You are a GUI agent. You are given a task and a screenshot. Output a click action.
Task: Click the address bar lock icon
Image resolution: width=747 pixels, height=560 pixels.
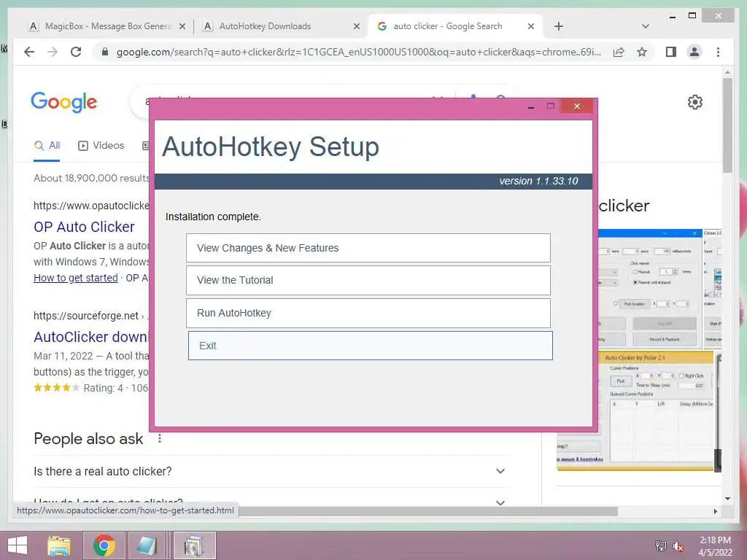pos(105,52)
